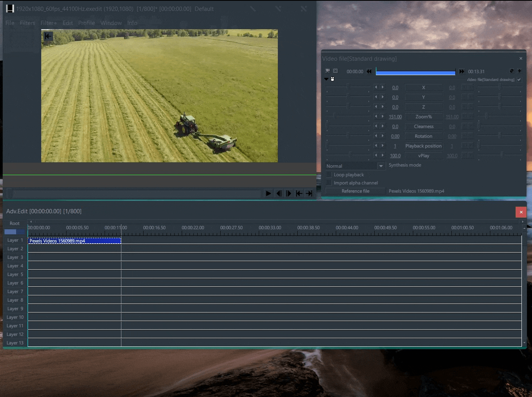Open the Profile menu
This screenshot has width=532, height=397.
coord(86,23)
